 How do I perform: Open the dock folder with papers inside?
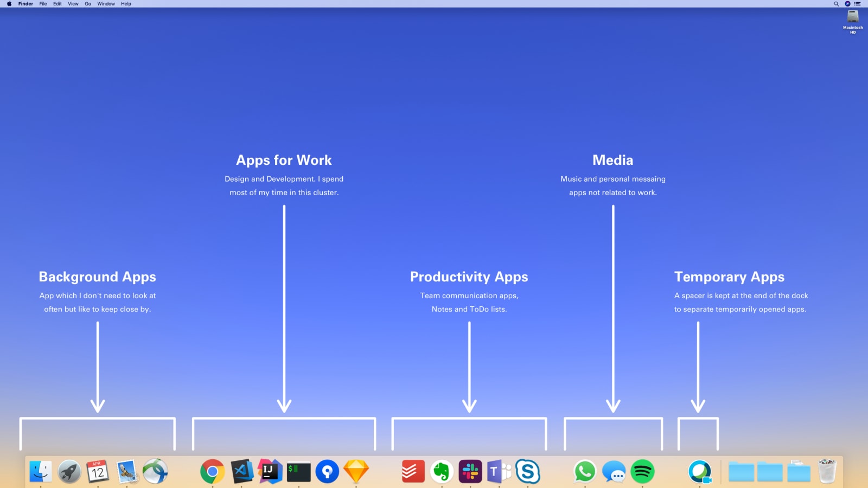pyautogui.click(x=799, y=471)
